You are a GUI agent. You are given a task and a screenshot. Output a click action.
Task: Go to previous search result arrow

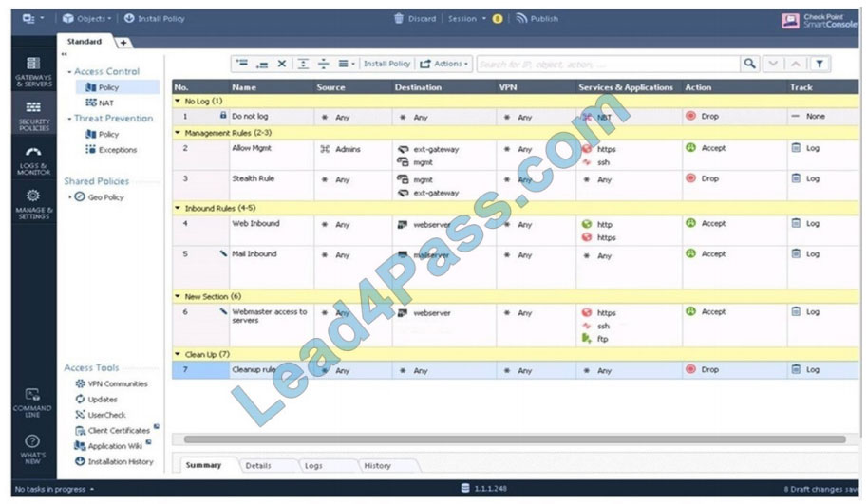point(795,65)
